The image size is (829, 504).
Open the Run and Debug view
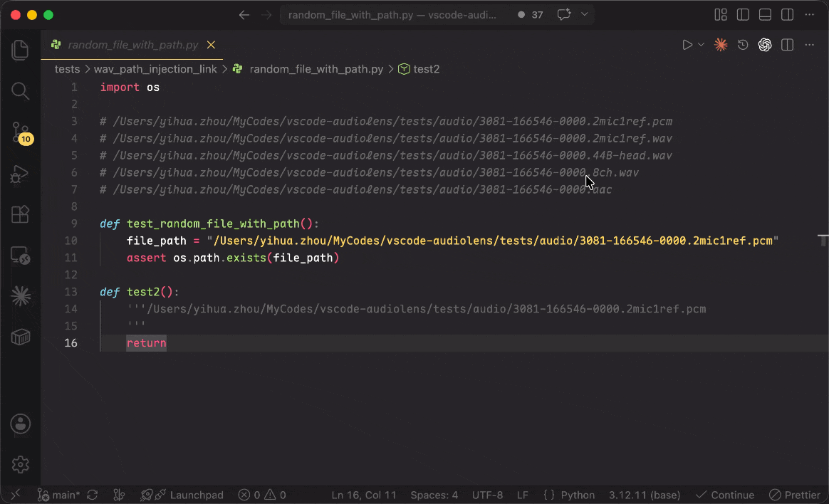click(20, 174)
